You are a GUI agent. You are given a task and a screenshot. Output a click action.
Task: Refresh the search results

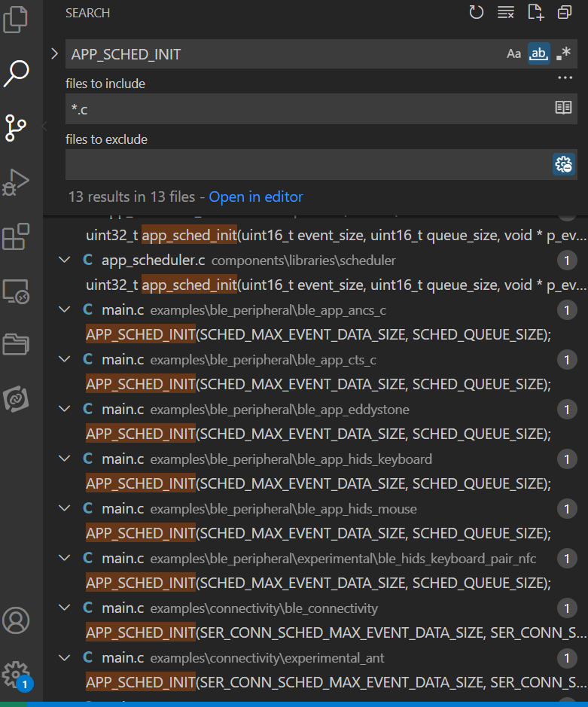(476, 12)
